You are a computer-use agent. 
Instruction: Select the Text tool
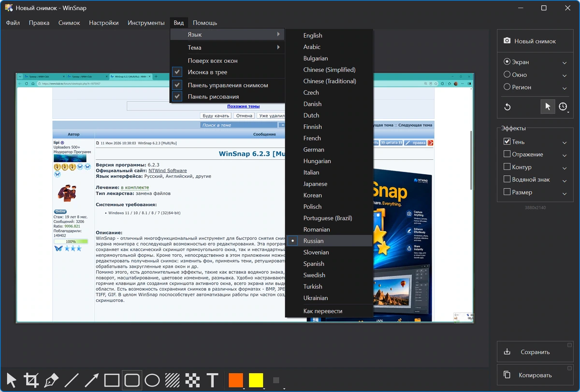pos(212,380)
